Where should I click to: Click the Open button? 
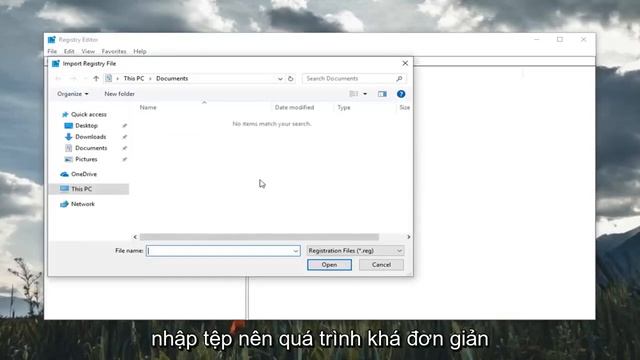pos(329,265)
